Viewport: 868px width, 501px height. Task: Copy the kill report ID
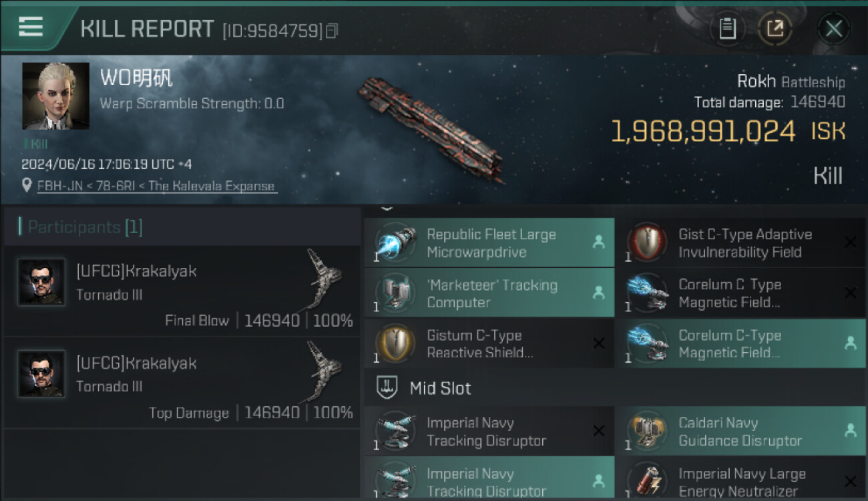point(332,31)
